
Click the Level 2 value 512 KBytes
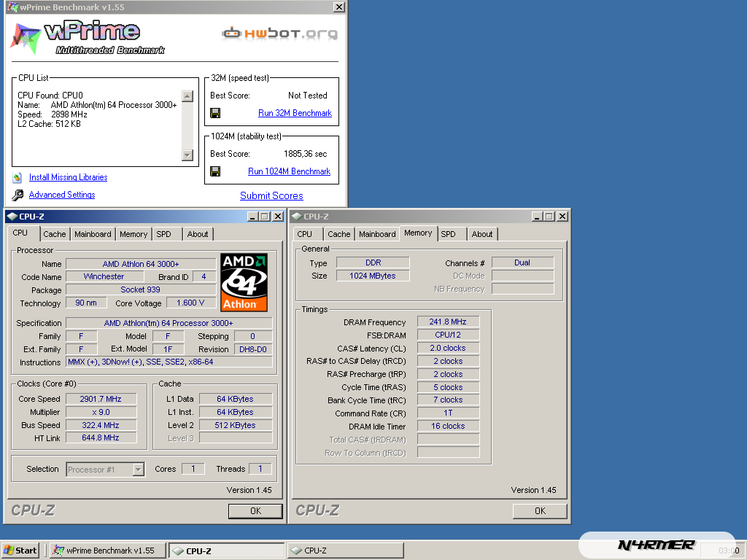236,425
